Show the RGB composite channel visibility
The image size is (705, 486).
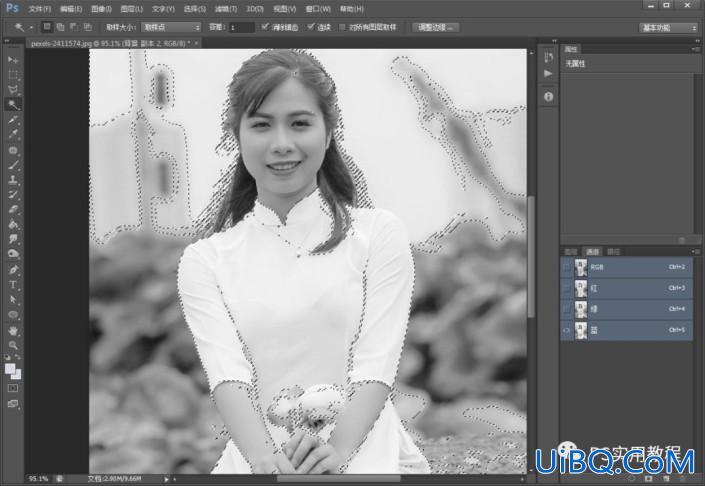(567, 267)
